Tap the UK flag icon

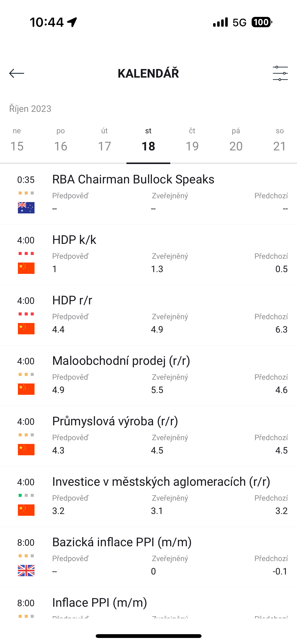(26, 570)
